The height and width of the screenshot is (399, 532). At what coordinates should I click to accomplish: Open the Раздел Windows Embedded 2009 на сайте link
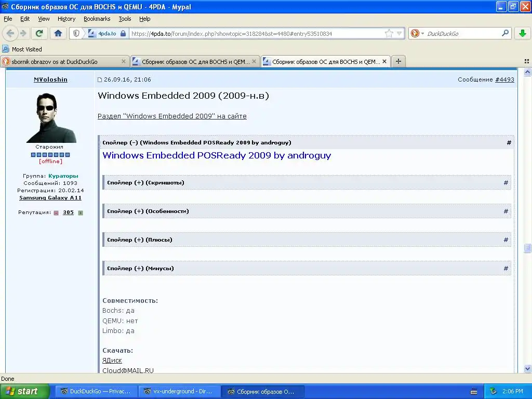(172, 116)
